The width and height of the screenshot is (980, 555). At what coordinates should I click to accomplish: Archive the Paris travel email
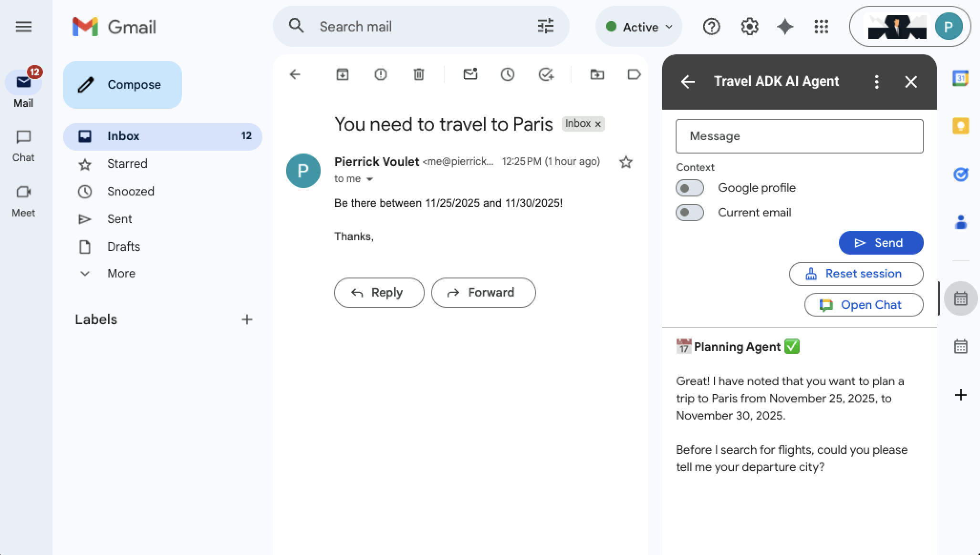[342, 74]
